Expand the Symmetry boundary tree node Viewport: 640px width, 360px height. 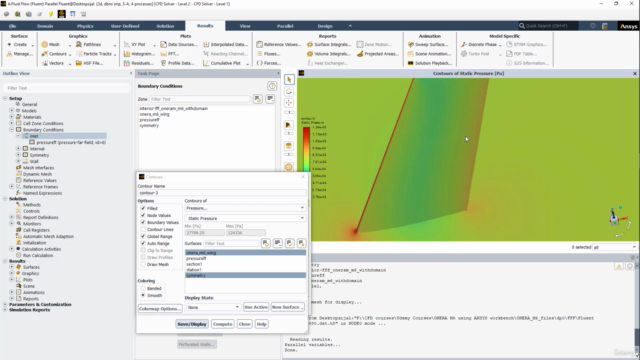pyautogui.click(x=18, y=155)
